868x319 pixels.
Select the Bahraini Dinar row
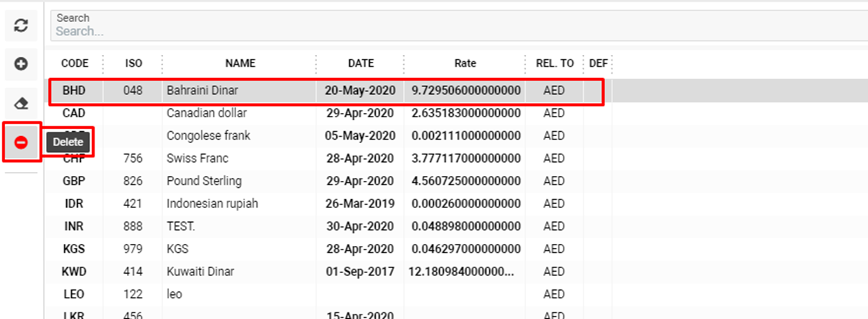tap(202, 91)
